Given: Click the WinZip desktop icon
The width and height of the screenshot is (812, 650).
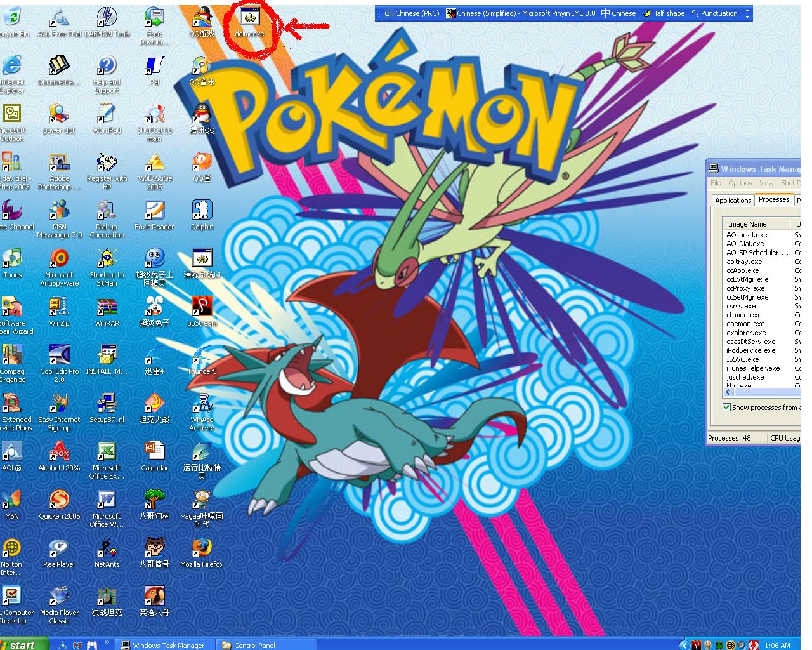Looking at the screenshot, I should 59,312.
